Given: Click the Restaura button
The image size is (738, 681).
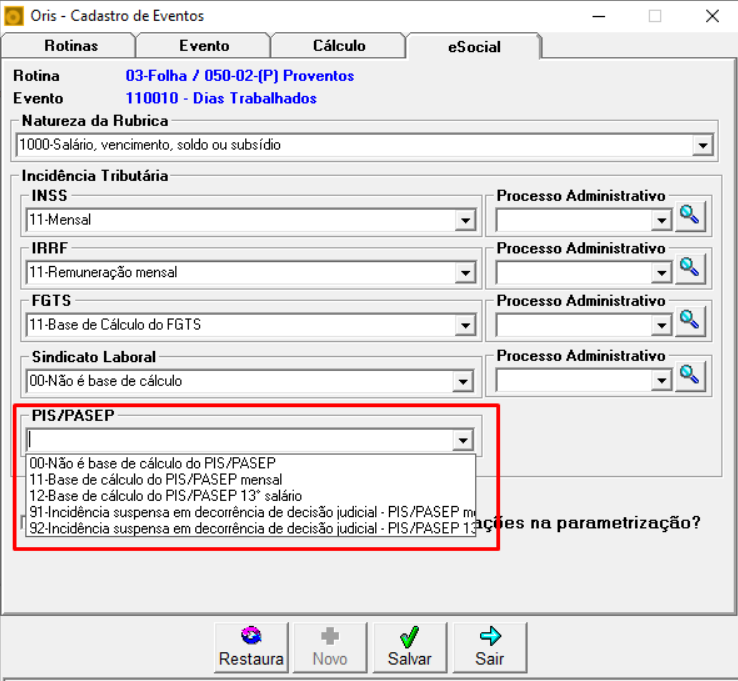Looking at the screenshot, I should (x=251, y=648).
